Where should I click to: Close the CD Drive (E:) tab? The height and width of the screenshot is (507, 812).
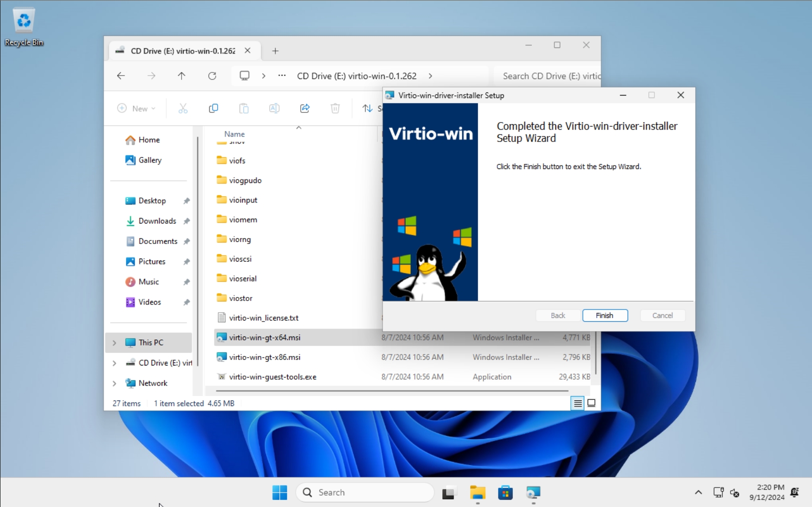click(248, 50)
